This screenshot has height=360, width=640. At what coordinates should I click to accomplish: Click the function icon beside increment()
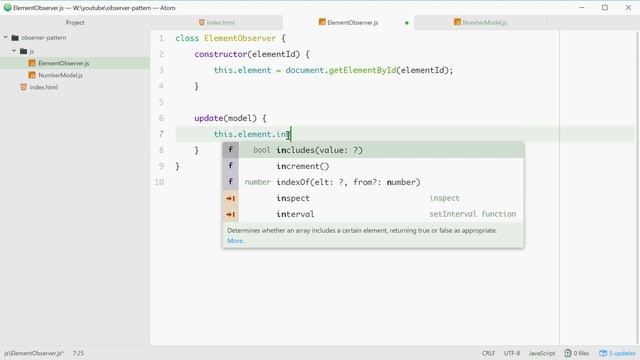click(x=231, y=166)
